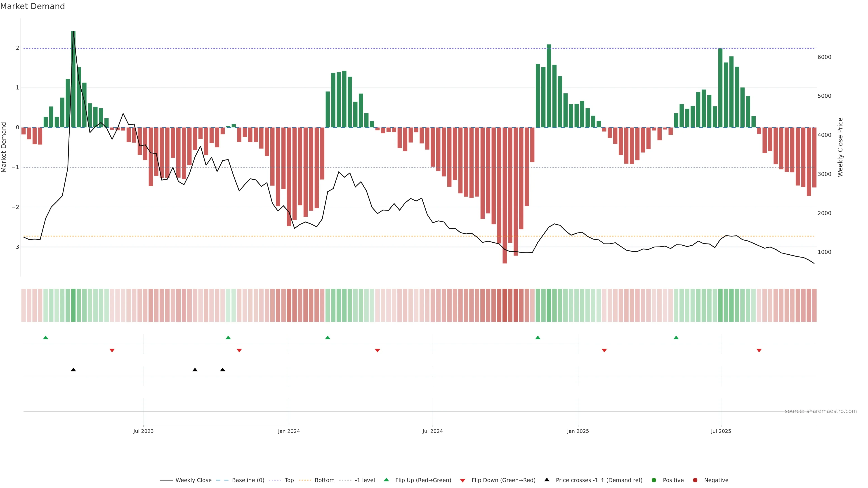Click the last red flip-down marker
868x488 pixels.
759,351
